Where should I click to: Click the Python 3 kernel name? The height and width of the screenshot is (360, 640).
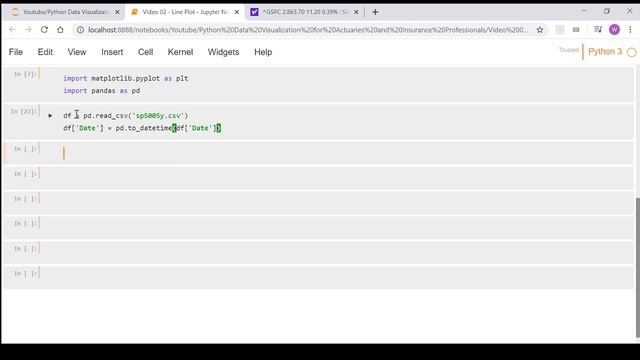pyautogui.click(x=605, y=51)
